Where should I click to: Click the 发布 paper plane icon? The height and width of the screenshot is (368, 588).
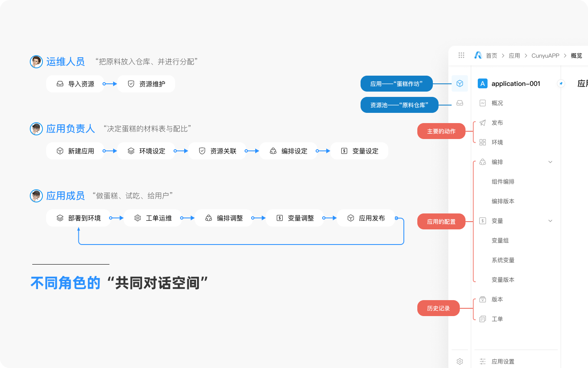click(483, 123)
